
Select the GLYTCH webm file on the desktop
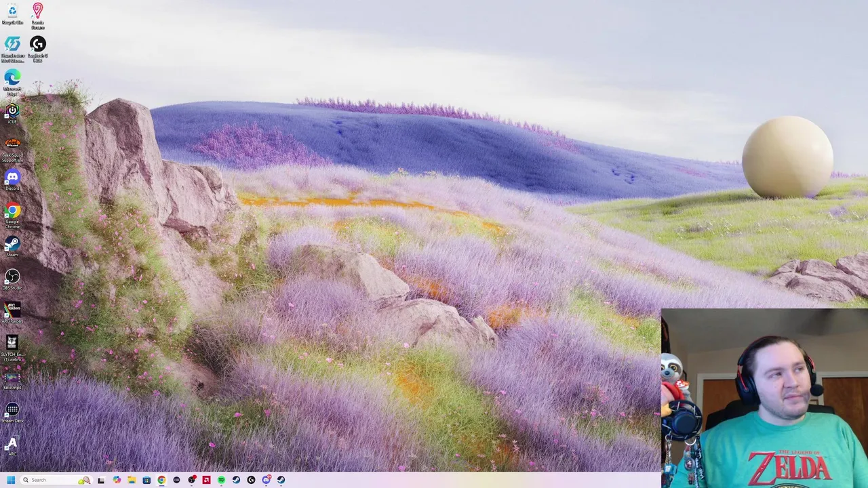12,348
